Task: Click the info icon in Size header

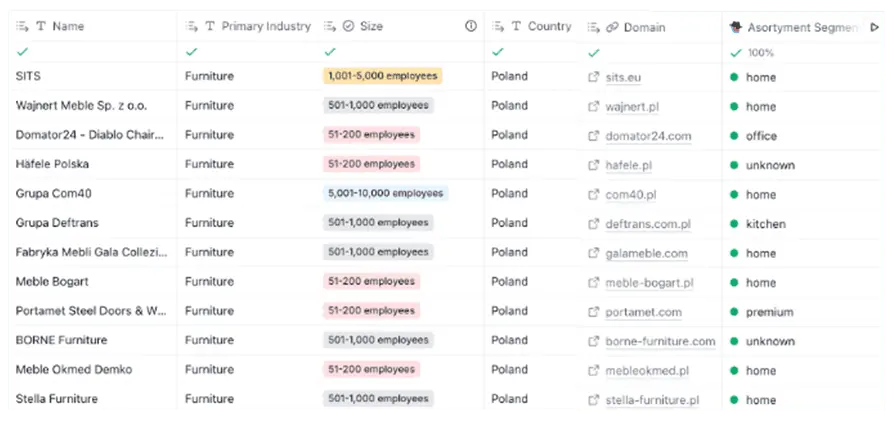Action: coord(471,27)
